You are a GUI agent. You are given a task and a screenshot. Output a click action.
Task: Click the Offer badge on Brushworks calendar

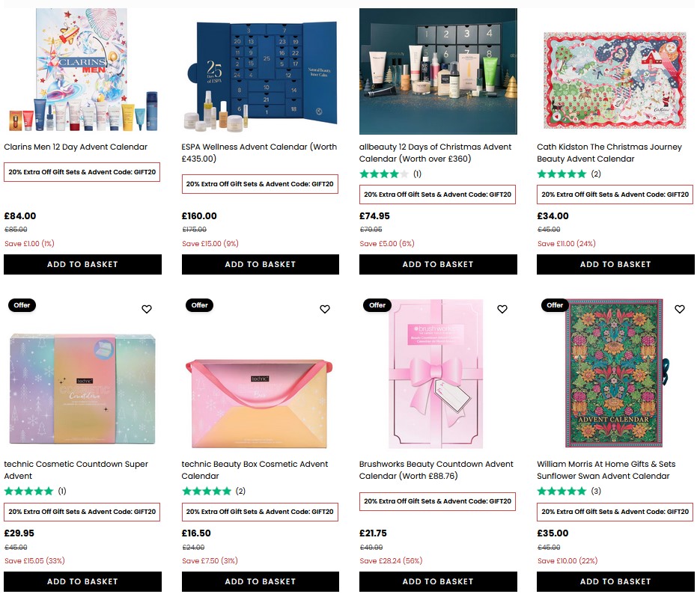click(x=377, y=305)
